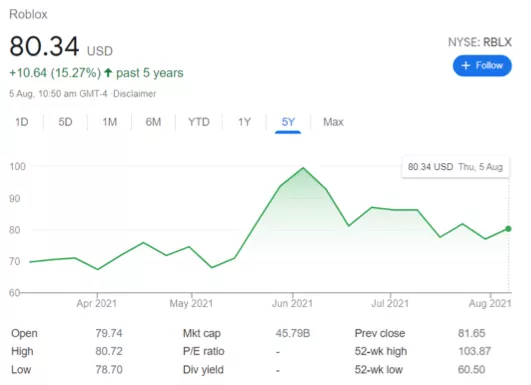Viewport: 531px width, 385px height.
Task: Select the 5Y chart tab
Action: 288,122
